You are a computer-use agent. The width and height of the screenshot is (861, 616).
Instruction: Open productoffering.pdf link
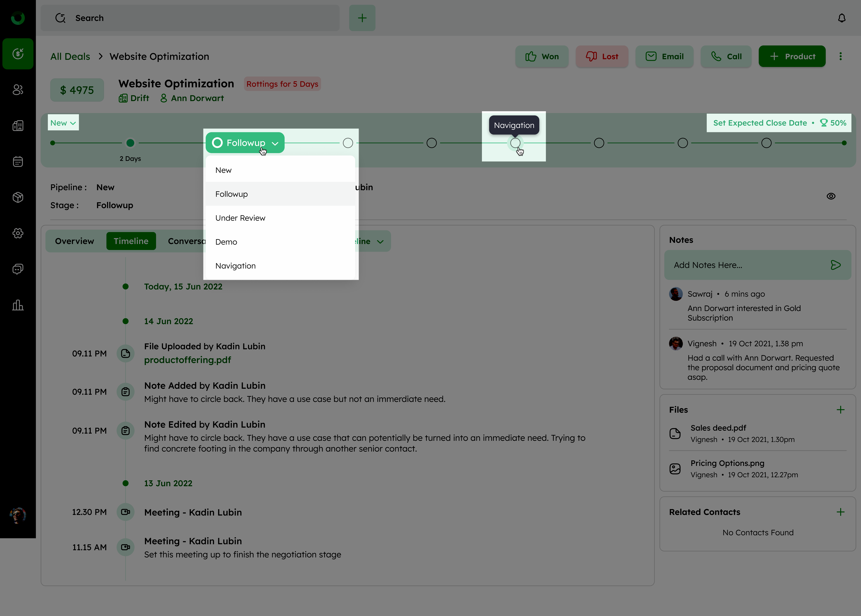coord(188,360)
